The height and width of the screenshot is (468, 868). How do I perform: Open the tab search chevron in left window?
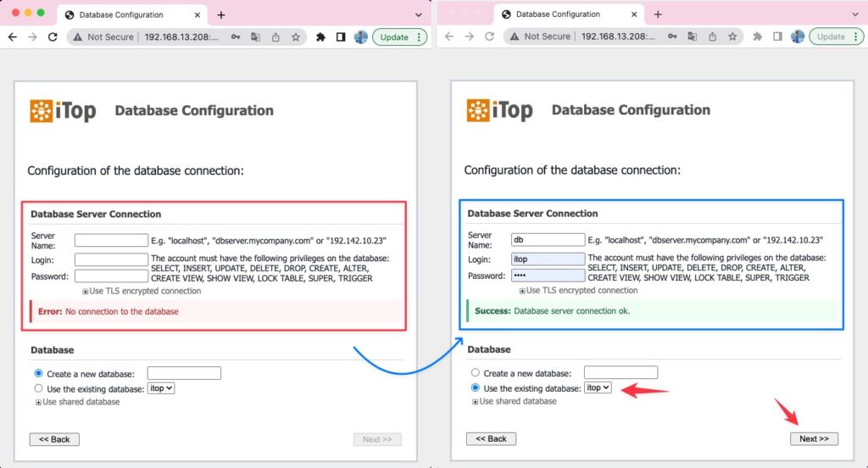pyautogui.click(x=419, y=15)
